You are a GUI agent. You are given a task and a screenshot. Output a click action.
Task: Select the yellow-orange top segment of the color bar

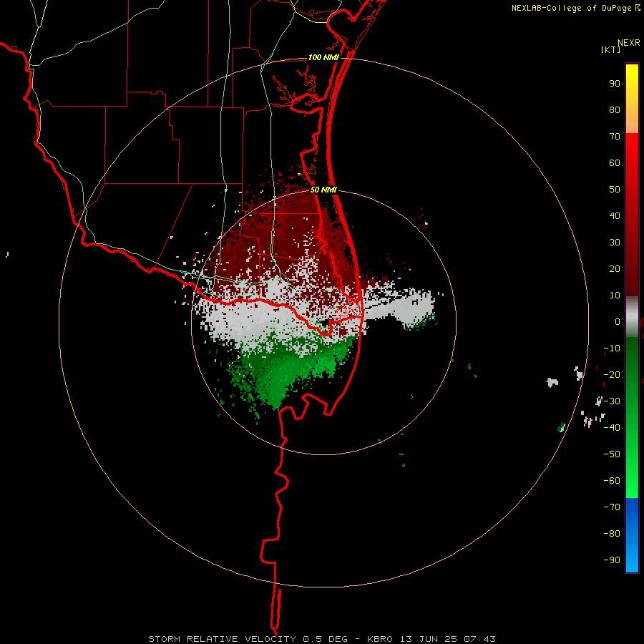632,99
